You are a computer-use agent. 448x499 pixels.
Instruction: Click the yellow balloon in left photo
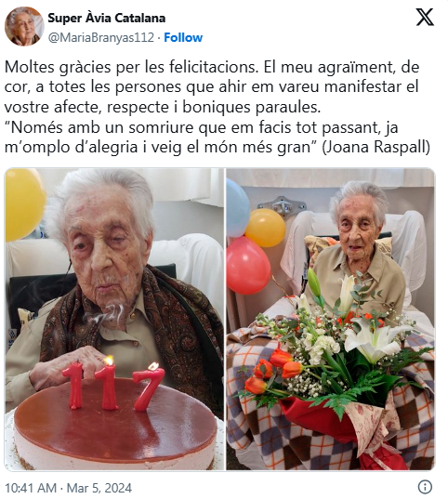pyautogui.click(x=25, y=204)
